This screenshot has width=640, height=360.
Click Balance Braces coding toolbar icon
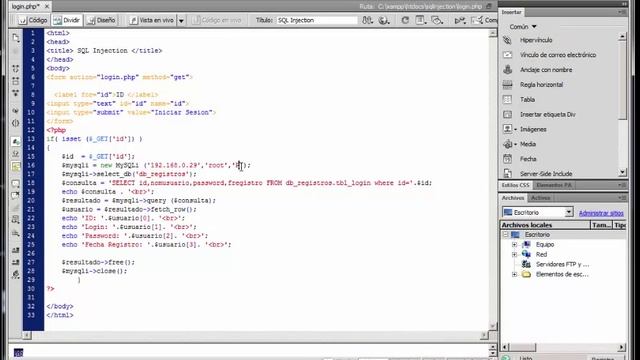16,123
